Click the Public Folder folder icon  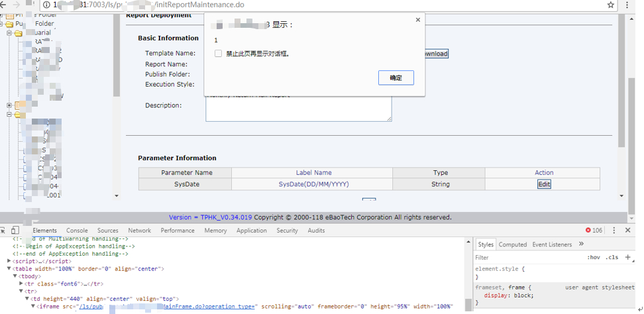tap(9, 24)
